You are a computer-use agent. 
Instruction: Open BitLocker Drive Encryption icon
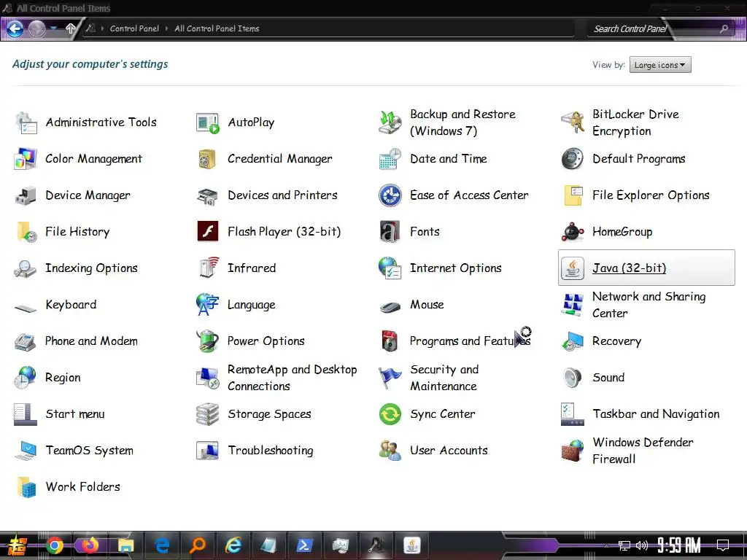pyautogui.click(x=573, y=122)
